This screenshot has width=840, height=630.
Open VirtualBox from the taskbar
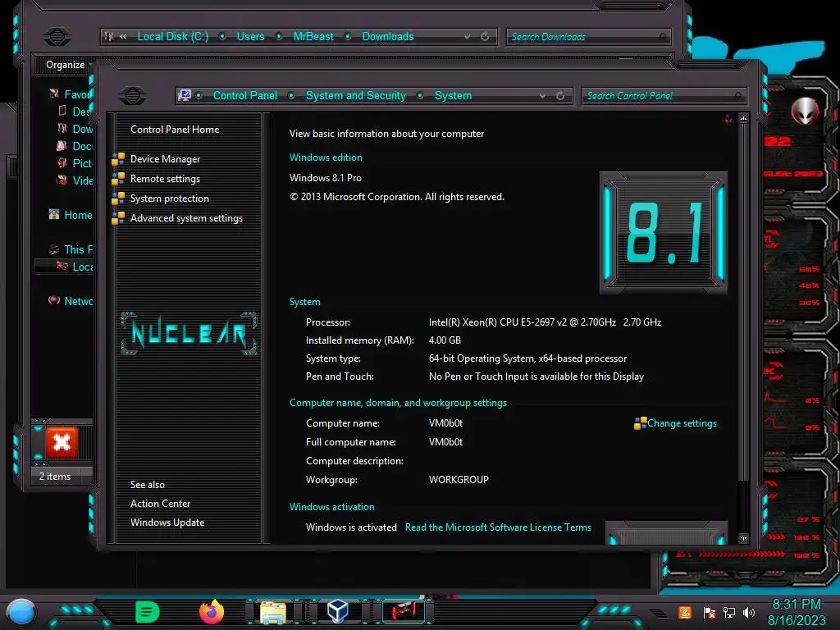337,612
